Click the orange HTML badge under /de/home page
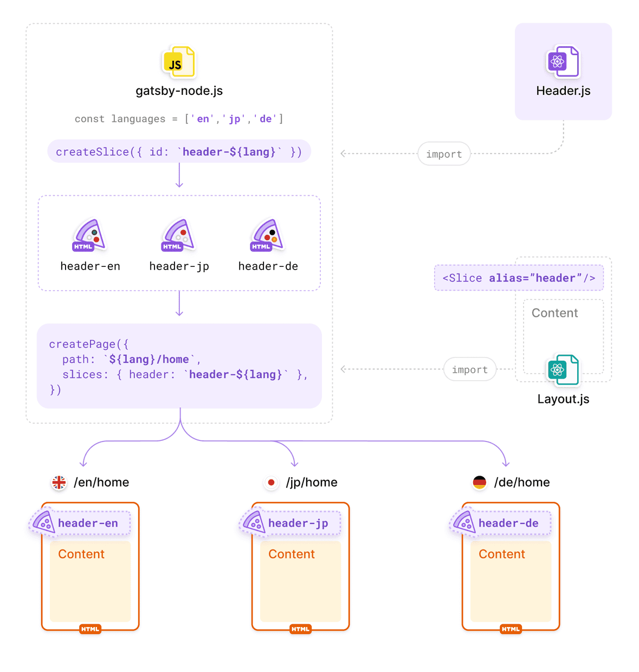 point(511,629)
